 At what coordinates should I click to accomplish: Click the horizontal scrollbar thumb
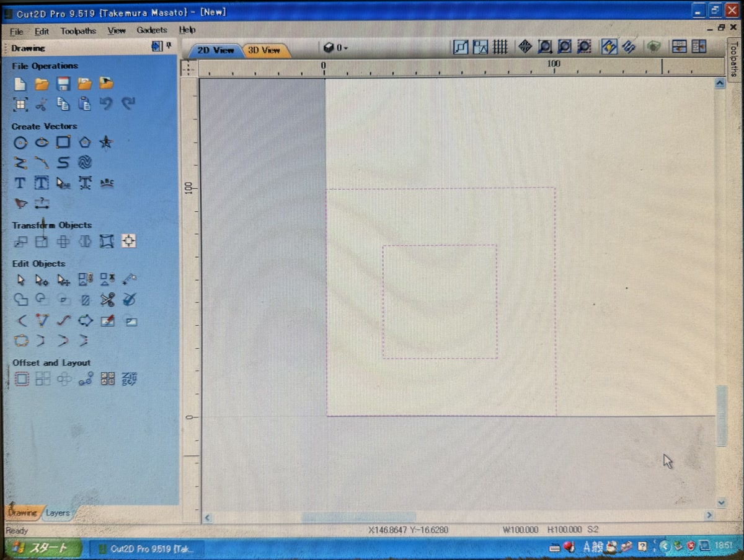point(358,517)
